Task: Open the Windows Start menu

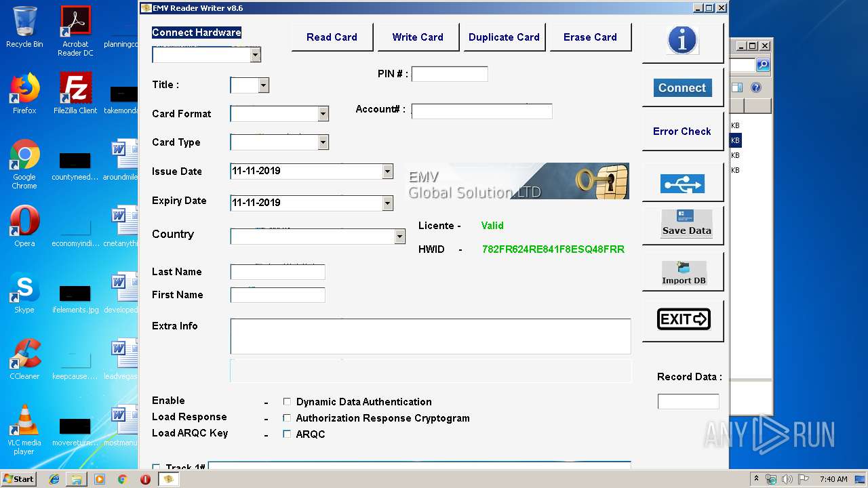Action: click(19, 479)
